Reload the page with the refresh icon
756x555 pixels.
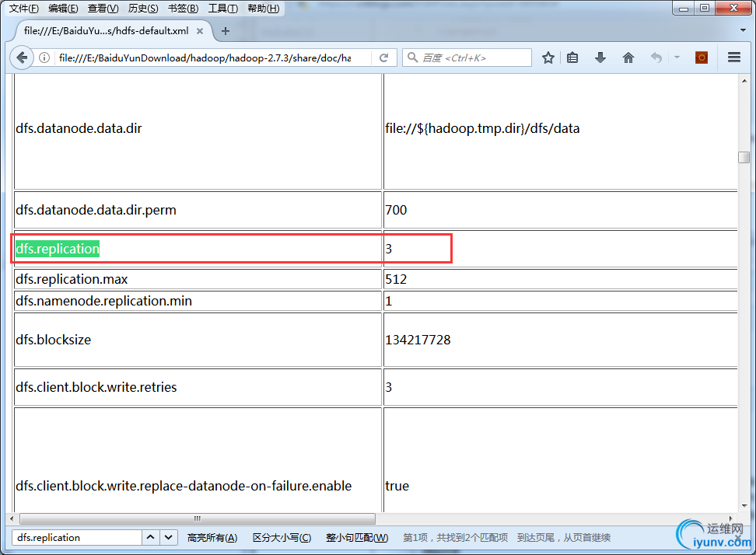point(383,58)
